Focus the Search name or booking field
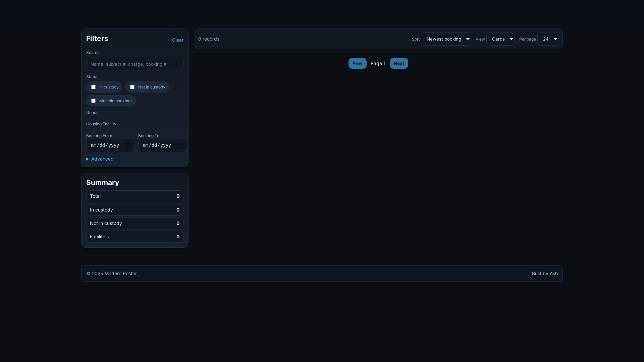Viewport: 644px width, 362px height. point(135,64)
